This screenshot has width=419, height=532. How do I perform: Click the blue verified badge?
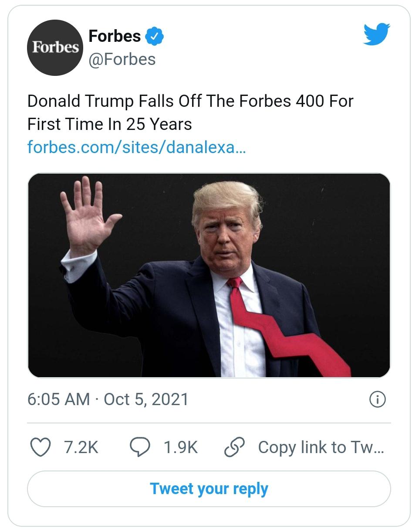coord(155,37)
